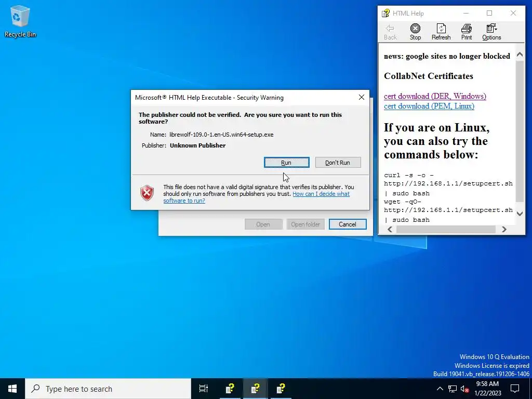Viewport: 532px width, 399px height.
Task: Close the Security Warning dialog
Action: 362,97
